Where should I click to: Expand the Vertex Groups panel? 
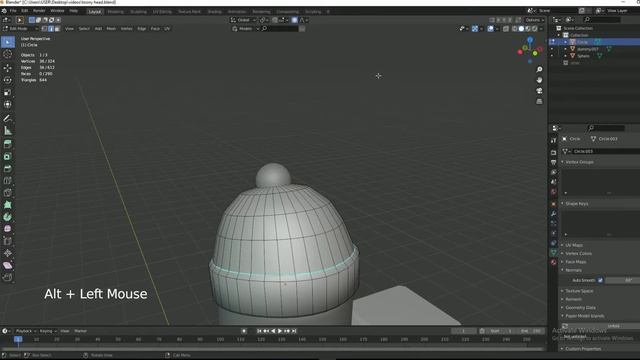coord(579,162)
